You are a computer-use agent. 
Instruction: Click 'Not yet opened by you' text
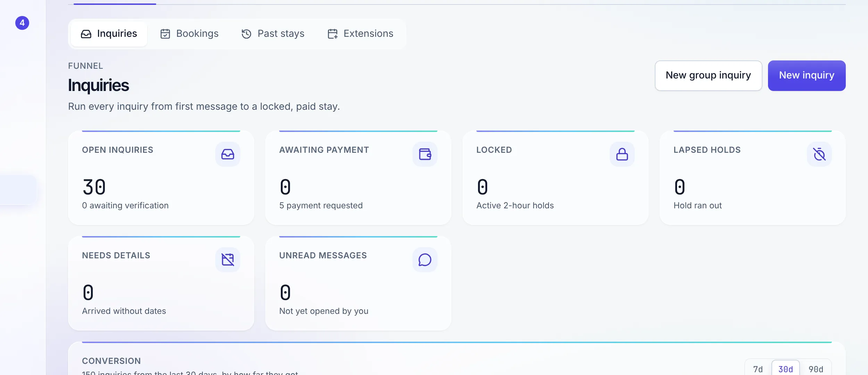[x=324, y=311]
